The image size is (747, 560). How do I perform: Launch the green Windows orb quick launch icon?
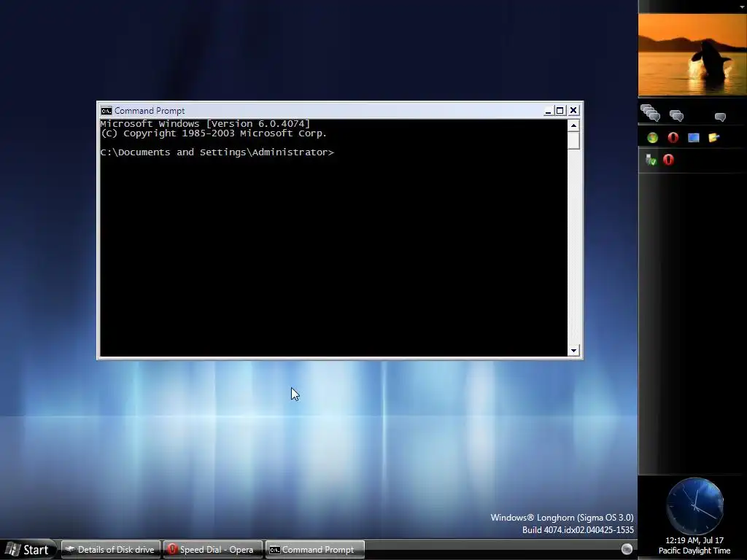653,138
